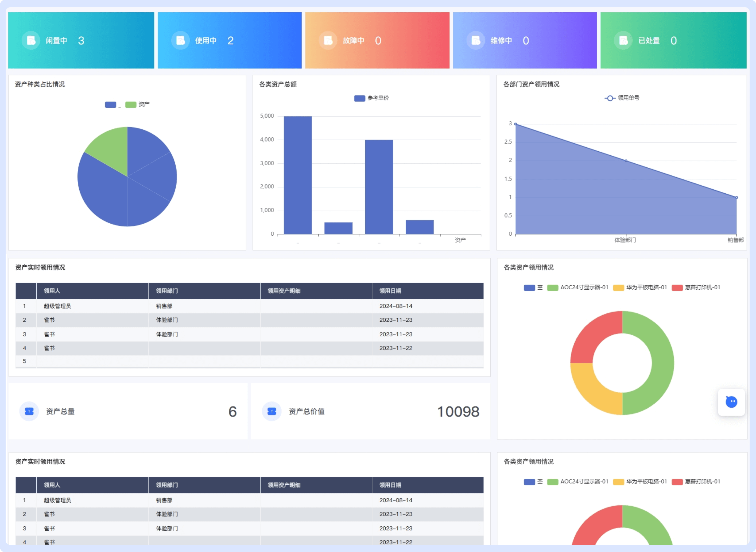Click the 资产种类占比情况 panel title

[40, 84]
